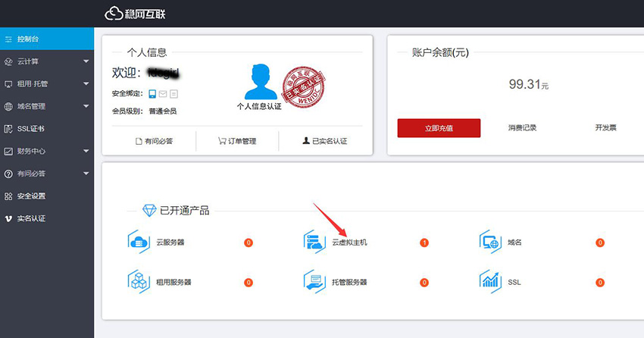Open 订单管理 order management

click(237, 141)
